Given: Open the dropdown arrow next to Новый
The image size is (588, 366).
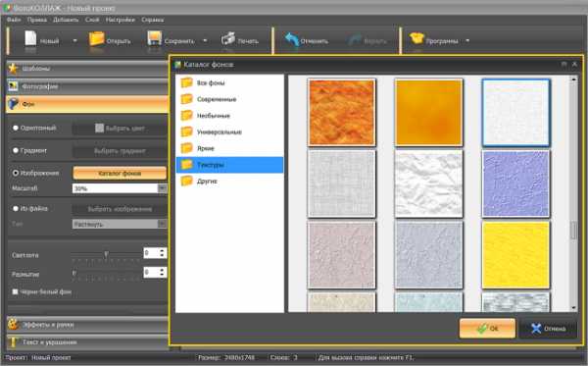Looking at the screenshot, I should pyautogui.click(x=74, y=40).
